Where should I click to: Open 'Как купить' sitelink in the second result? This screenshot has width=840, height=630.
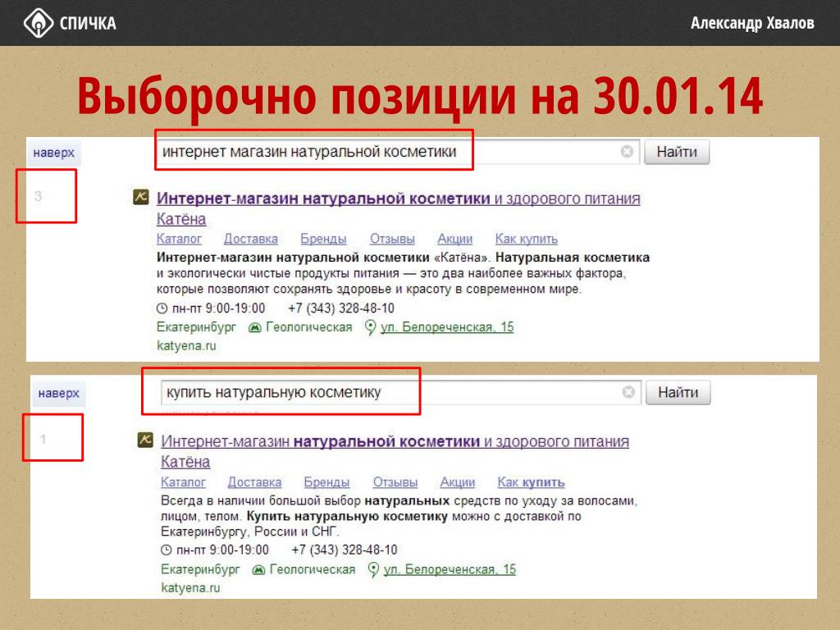(531, 482)
